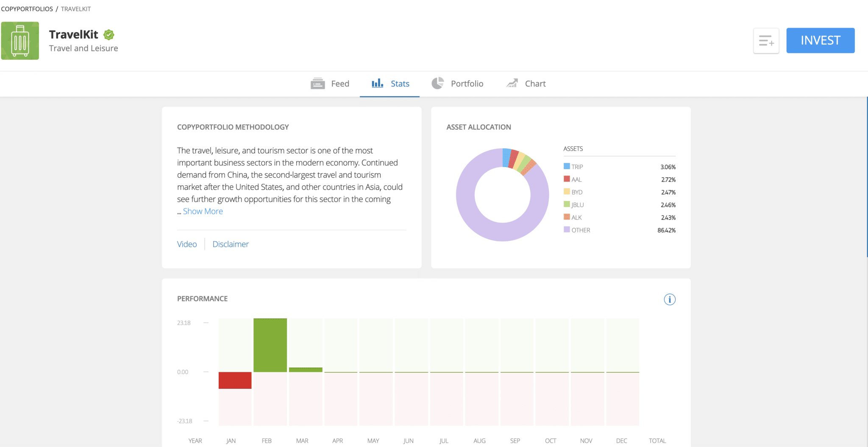
Task: Click the small green March bar
Action: (306, 370)
